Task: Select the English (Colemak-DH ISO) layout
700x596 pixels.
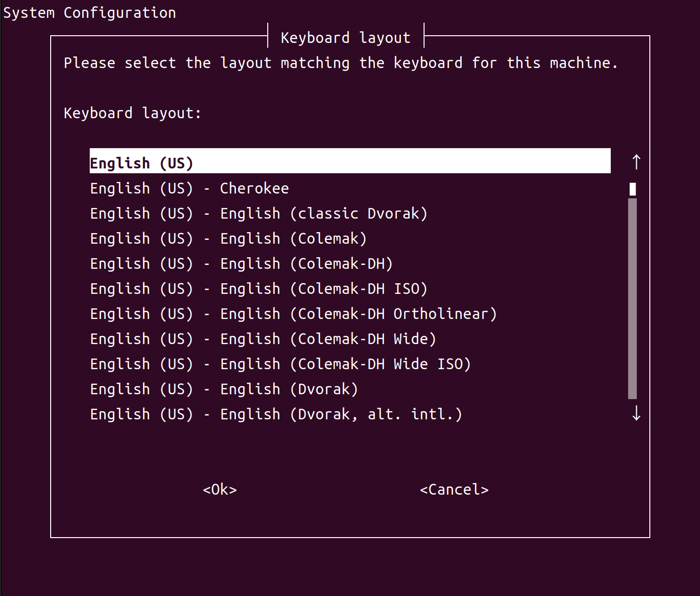Action: [x=258, y=289]
